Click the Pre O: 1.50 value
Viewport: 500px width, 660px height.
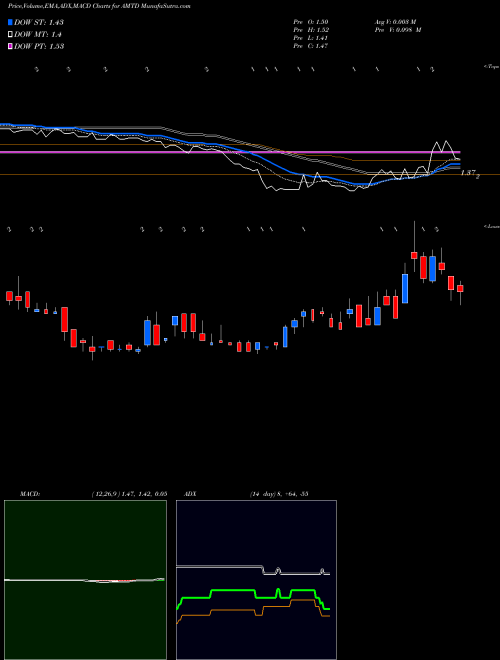tap(311, 22)
